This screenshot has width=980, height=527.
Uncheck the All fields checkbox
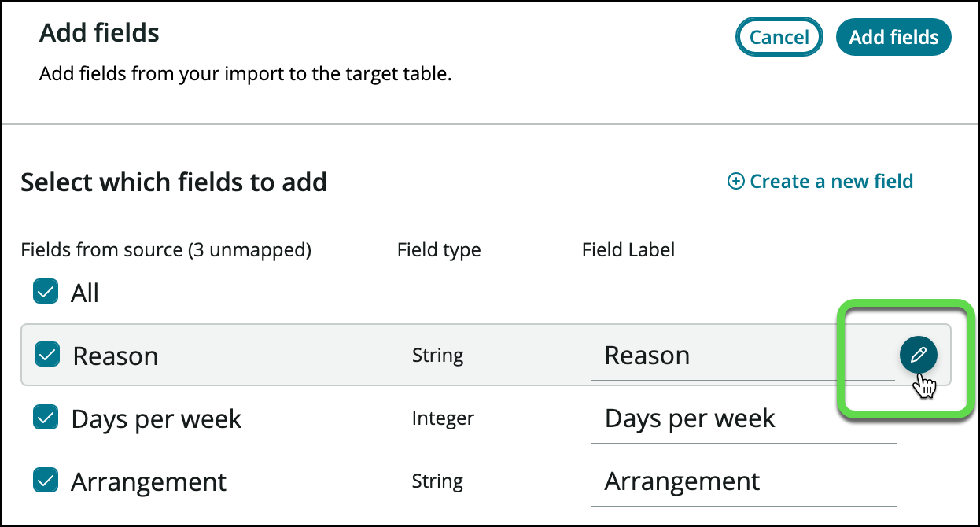coord(46,293)
